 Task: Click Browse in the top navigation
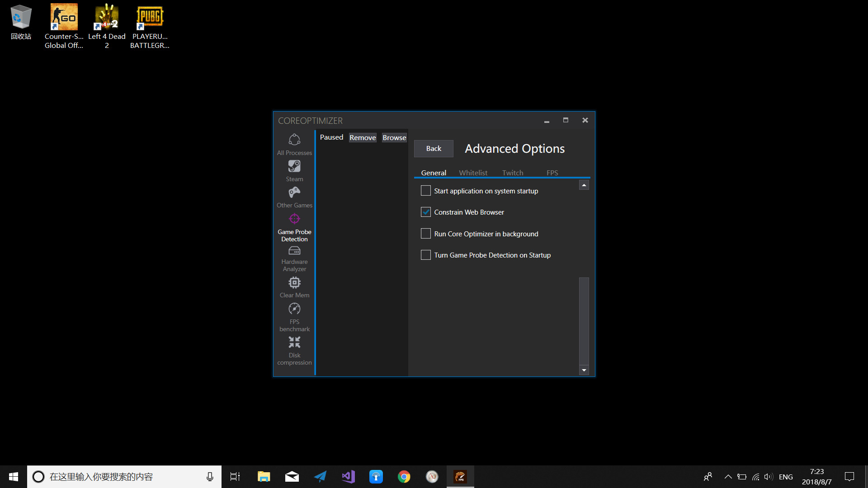(x=393, y=137)
